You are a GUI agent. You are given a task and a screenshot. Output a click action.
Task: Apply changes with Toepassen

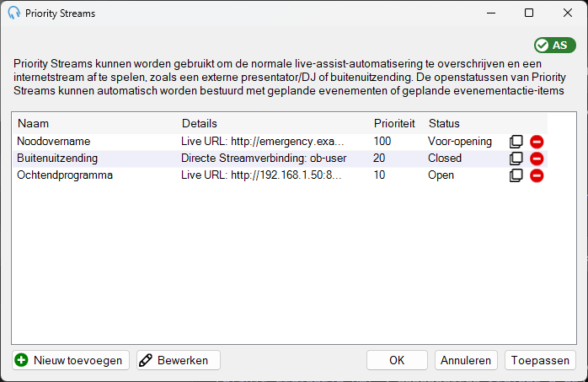coord(540,360)
